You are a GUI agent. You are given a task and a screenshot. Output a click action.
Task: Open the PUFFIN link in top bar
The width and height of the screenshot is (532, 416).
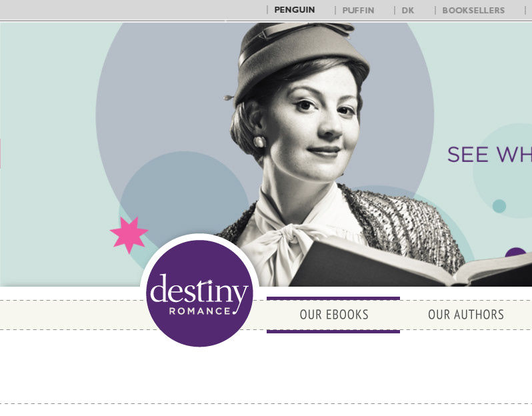pos(358,11)
